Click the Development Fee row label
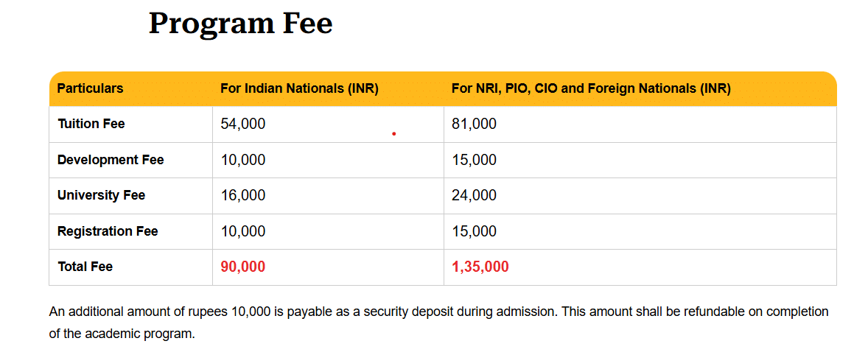Screen dimensions: 868x355 [x=111, y=160]
